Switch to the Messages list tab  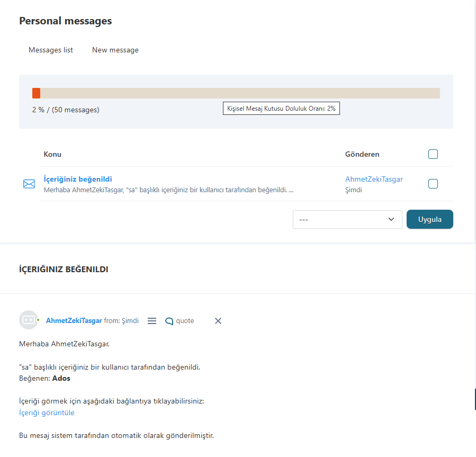(51, 50)
